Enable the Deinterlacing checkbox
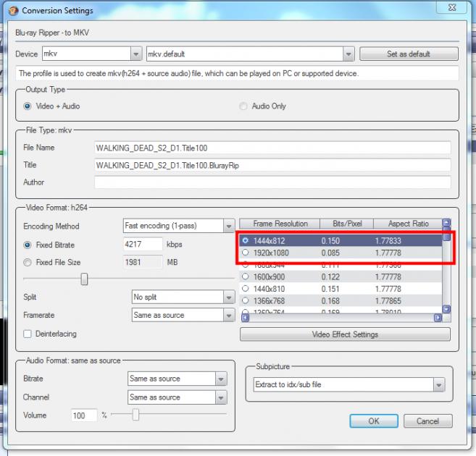Viewport: 476px width, 456px height. click(28, 334)
